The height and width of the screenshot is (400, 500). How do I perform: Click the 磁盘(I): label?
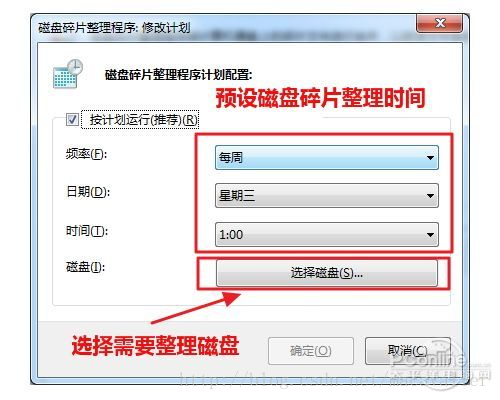(x=85, y=267)
